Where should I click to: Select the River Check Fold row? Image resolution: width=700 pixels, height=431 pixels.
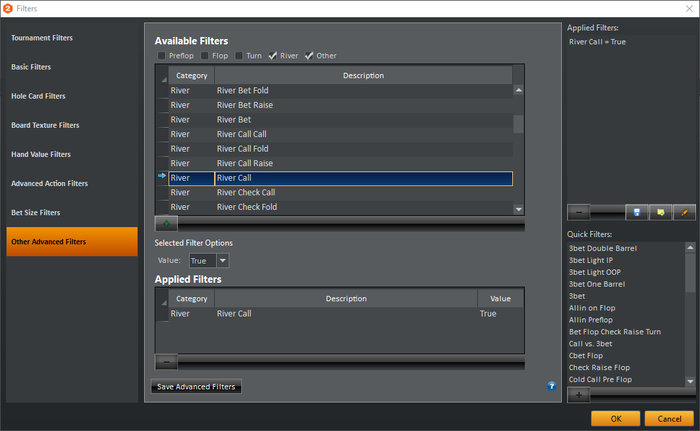pyautogui.click(x=341, y=207)
